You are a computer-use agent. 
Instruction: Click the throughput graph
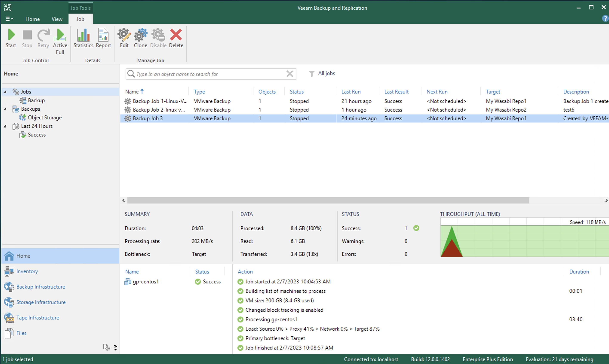pyautogui.click(x=524, y=237)
